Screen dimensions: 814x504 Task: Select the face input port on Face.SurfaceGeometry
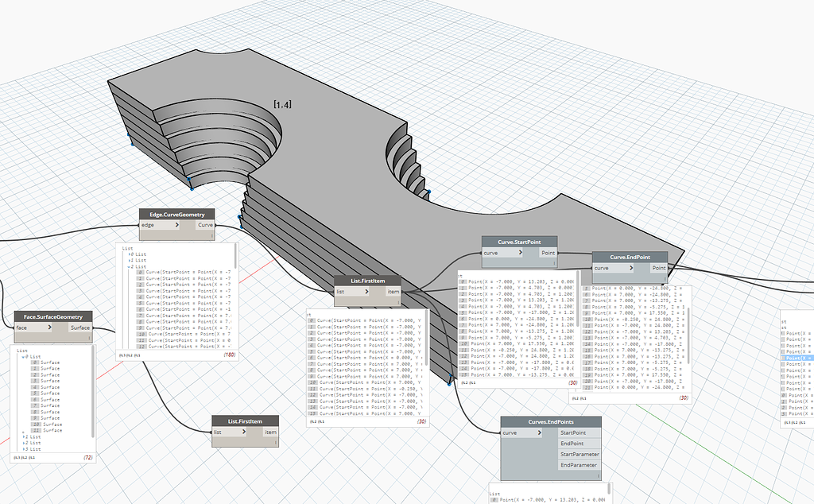[33, 328]
